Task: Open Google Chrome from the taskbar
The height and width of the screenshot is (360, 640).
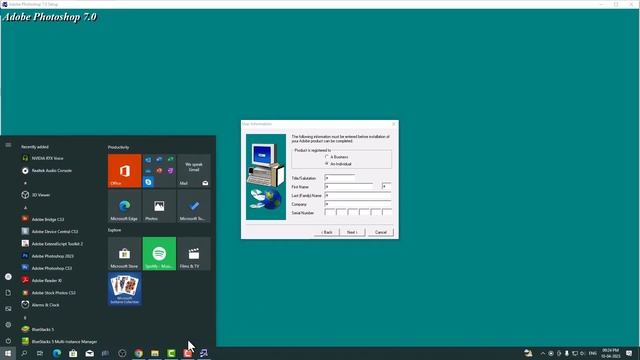Action: [138, 353]
